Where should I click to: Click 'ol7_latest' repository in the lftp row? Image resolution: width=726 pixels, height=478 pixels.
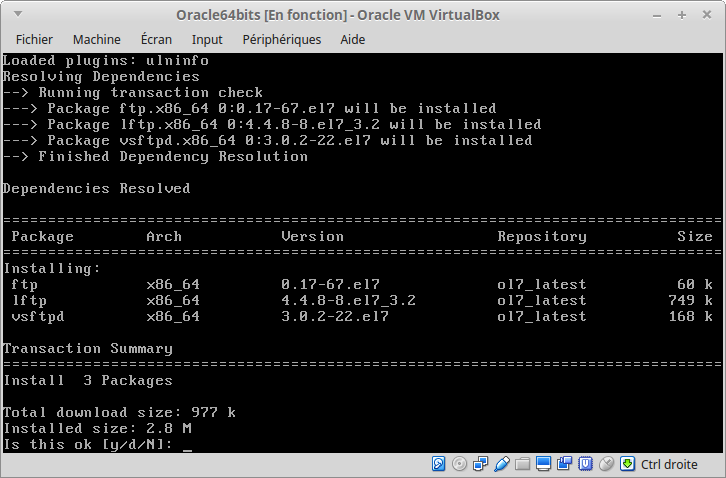coord(542,300)
